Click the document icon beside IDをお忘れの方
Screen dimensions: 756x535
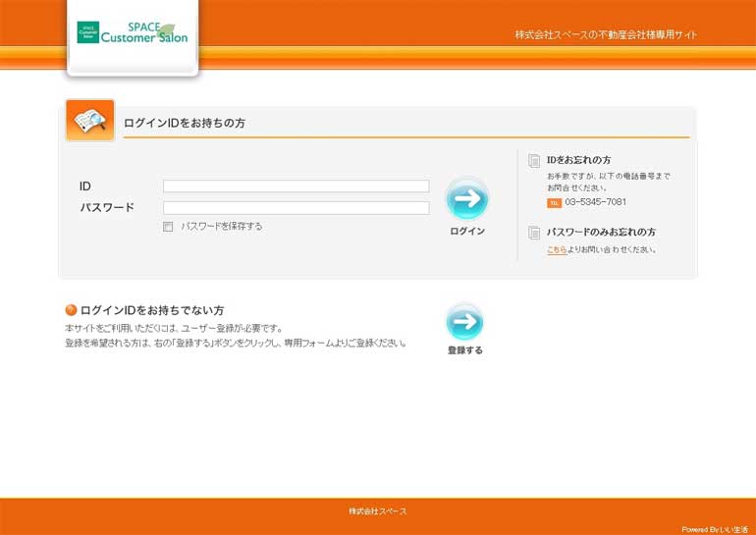534,161
